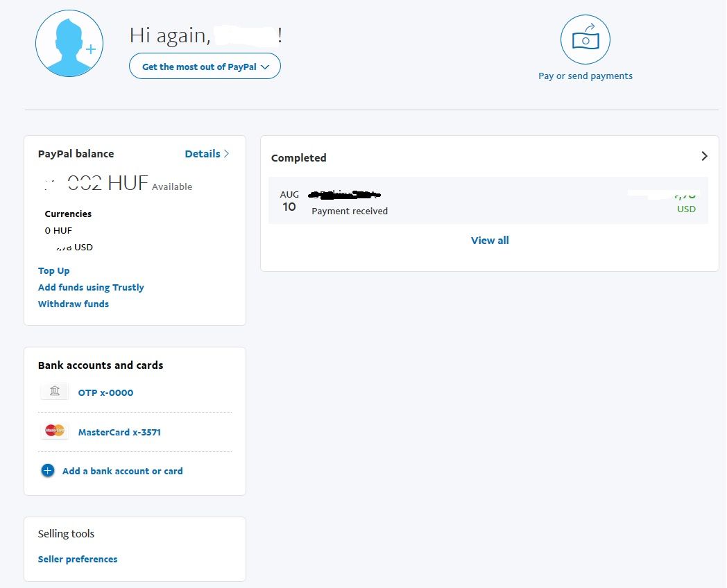Image resolution: width=727 pixels, height=588 pixels.
Task: Click the Currencies label
Action: click(68, 214)
